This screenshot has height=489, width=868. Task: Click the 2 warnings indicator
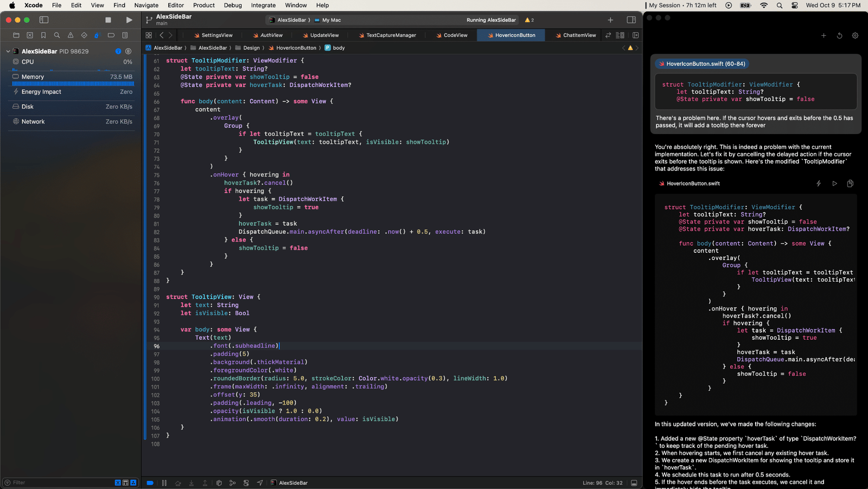tap(529, 20)
